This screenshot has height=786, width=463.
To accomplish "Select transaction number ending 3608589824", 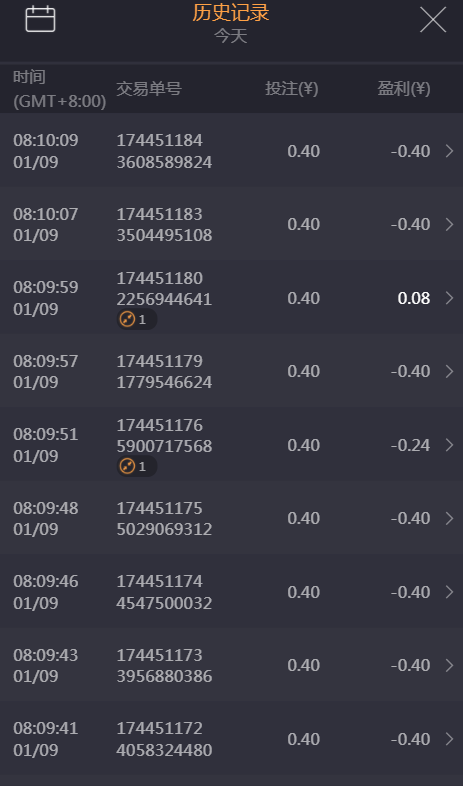I will click(x=164, y=151).
